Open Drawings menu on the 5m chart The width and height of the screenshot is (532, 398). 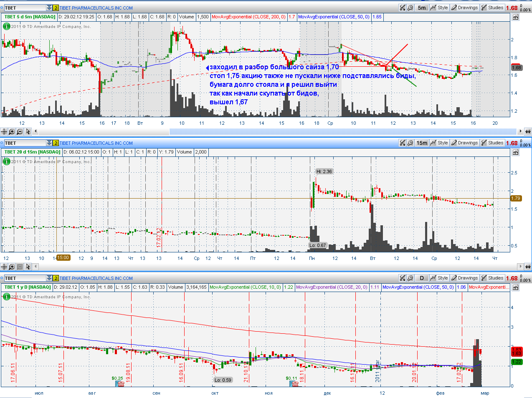[464, 8]
